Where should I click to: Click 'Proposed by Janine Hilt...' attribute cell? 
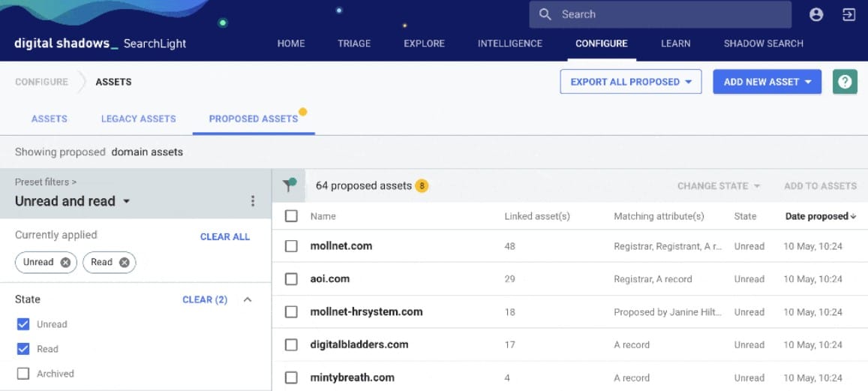(668, 312)
